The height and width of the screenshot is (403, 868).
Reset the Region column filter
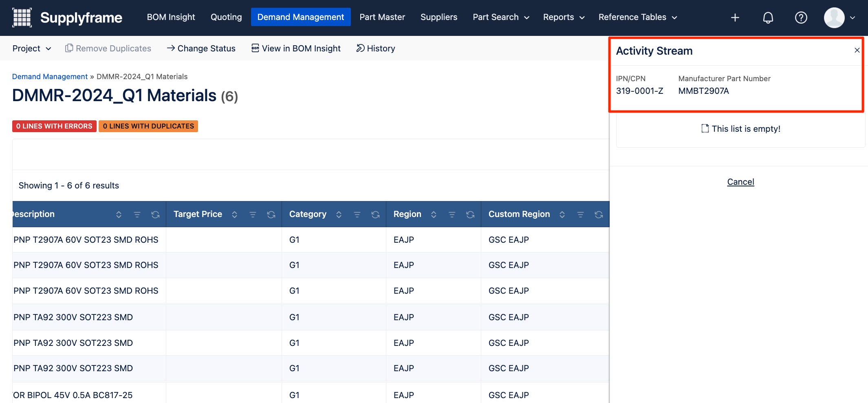tap(470, 215)
